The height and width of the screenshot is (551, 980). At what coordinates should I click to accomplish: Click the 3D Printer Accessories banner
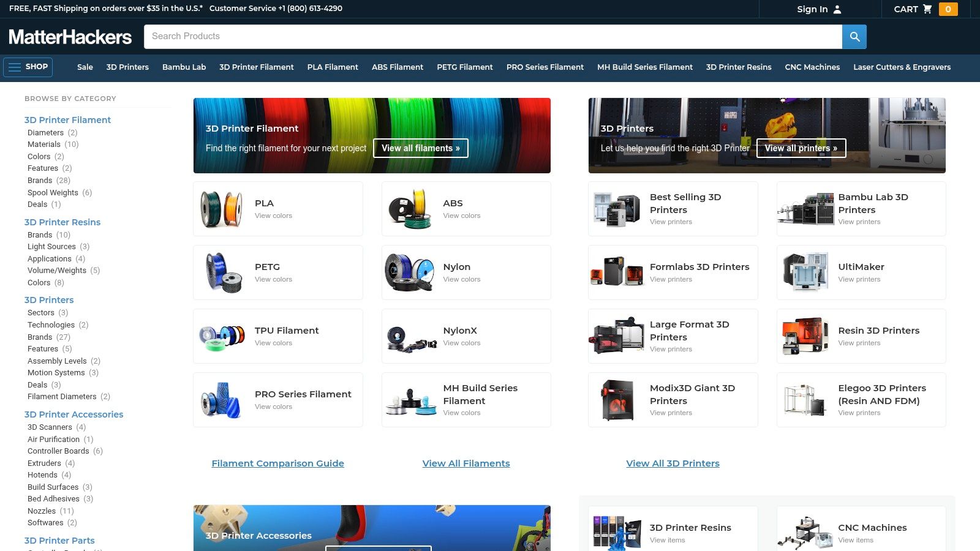(x=372, y=528)
